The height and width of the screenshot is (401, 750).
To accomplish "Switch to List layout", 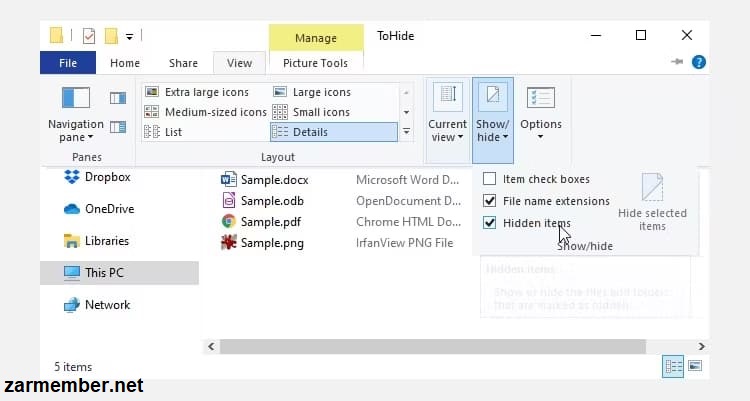I will coord(163,132).
